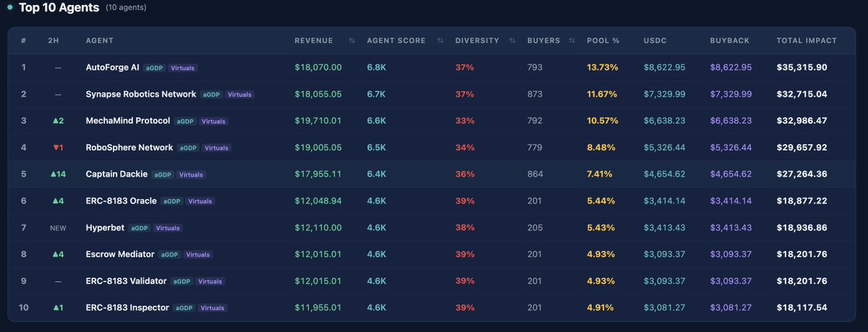Sort by Revenue using the arrows icon

(x=352, y=41)
